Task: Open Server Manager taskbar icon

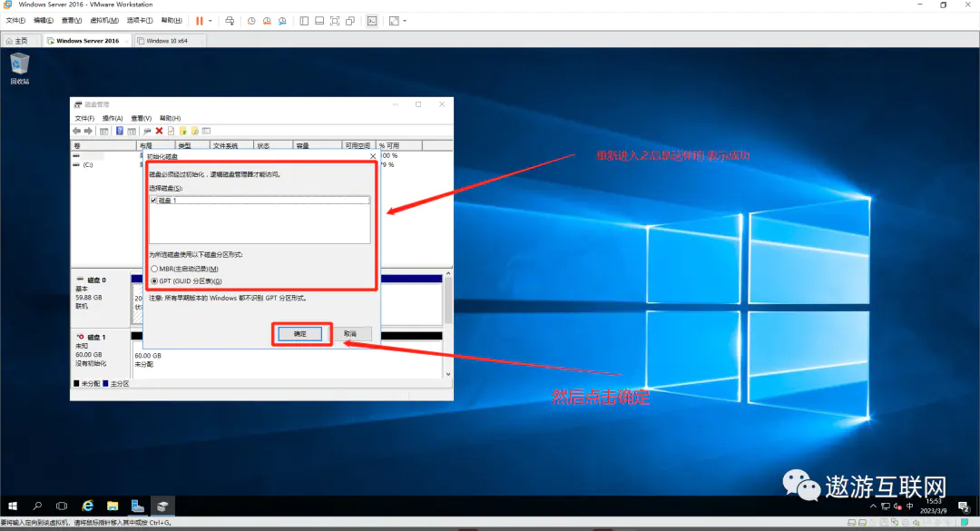Action: pyautogui.click(x=138, y=506)
